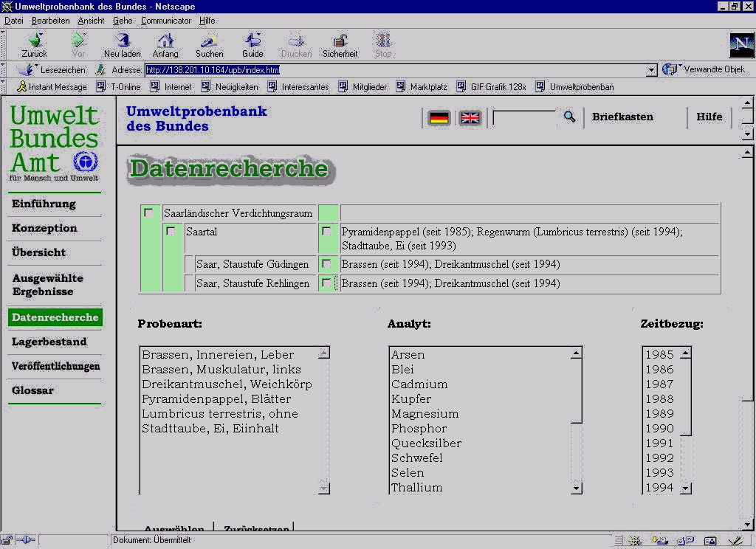The width and height of the screenshot is (756, 549).
Task: Switch language with the British flag icon
Action: 470,118
